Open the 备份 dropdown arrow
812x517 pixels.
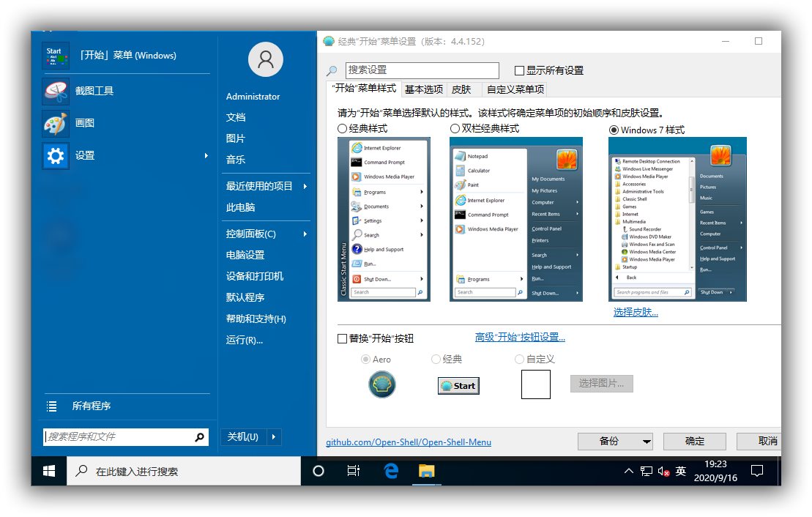click(647, 442)
